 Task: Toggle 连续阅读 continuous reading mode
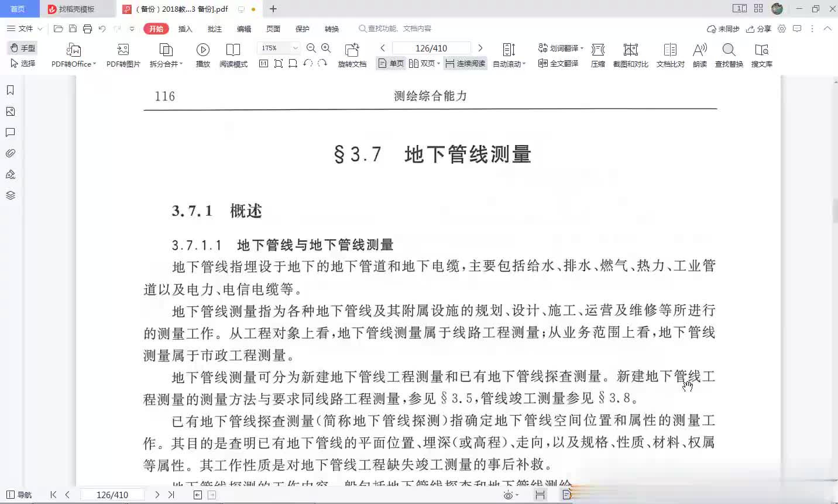[465, 63]
